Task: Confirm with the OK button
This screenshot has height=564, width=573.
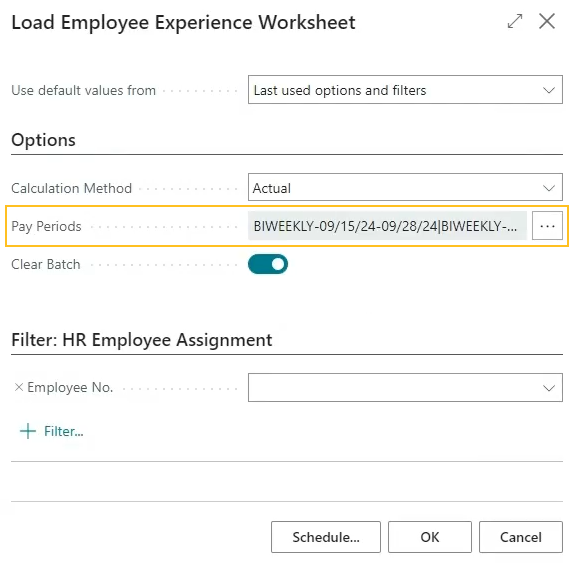Action: (x=430, y=537)
